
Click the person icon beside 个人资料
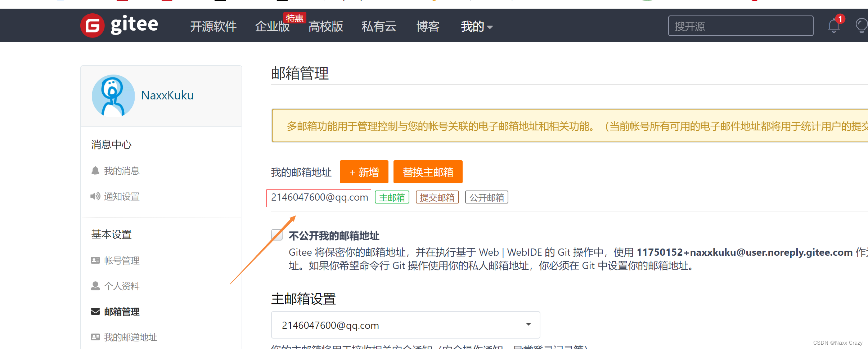(x=95, y=286)
